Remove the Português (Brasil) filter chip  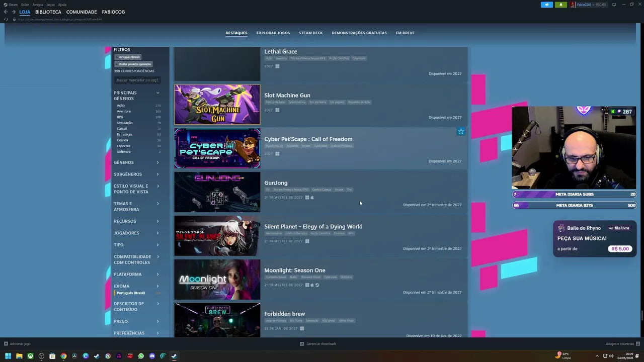click(128, 57)
